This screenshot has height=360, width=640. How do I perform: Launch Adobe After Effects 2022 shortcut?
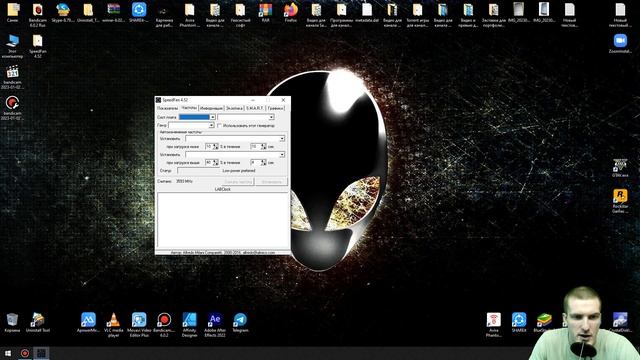(215, 324)
